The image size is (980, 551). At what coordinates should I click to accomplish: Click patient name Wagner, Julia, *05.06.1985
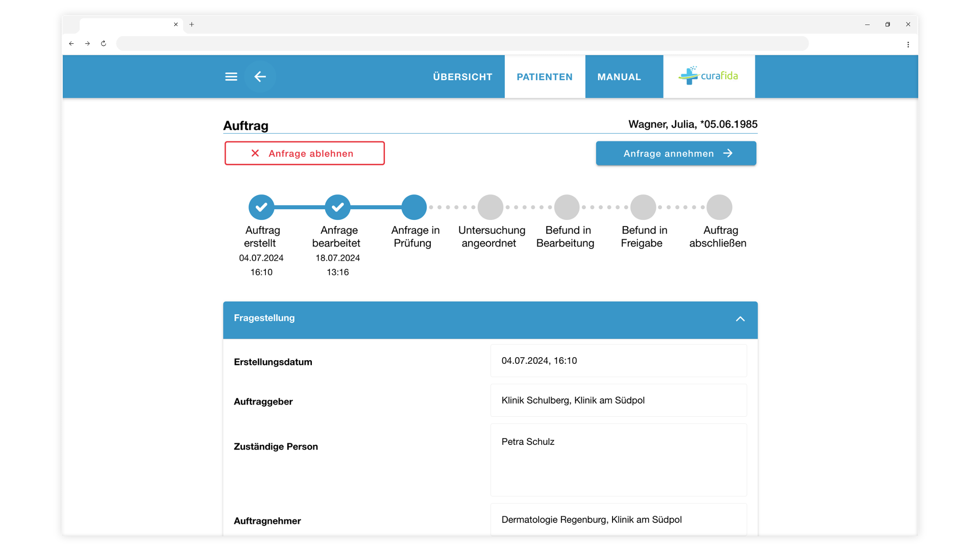point(693,124)
